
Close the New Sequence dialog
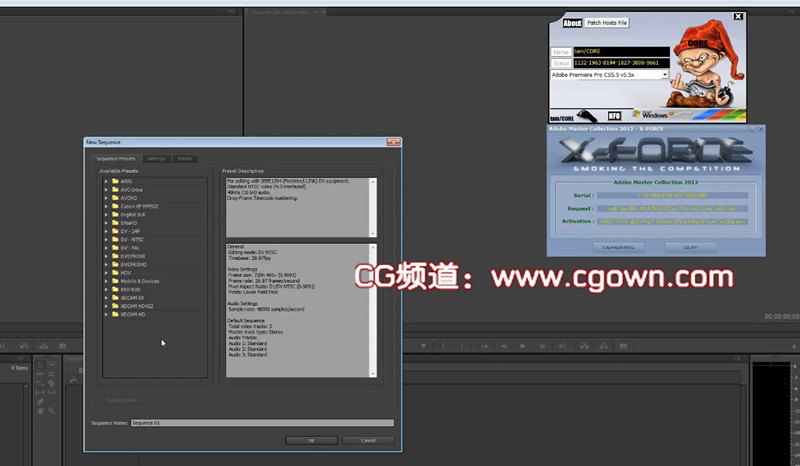[393, 142]
